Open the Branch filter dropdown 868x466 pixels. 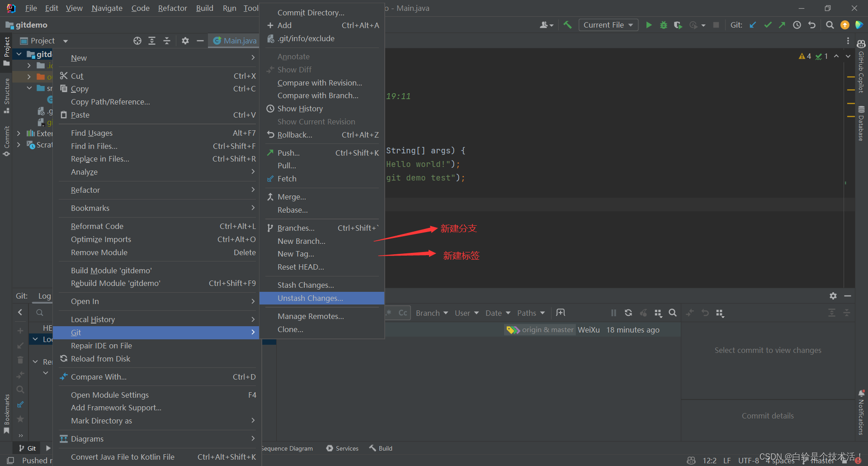click(432, 313)
